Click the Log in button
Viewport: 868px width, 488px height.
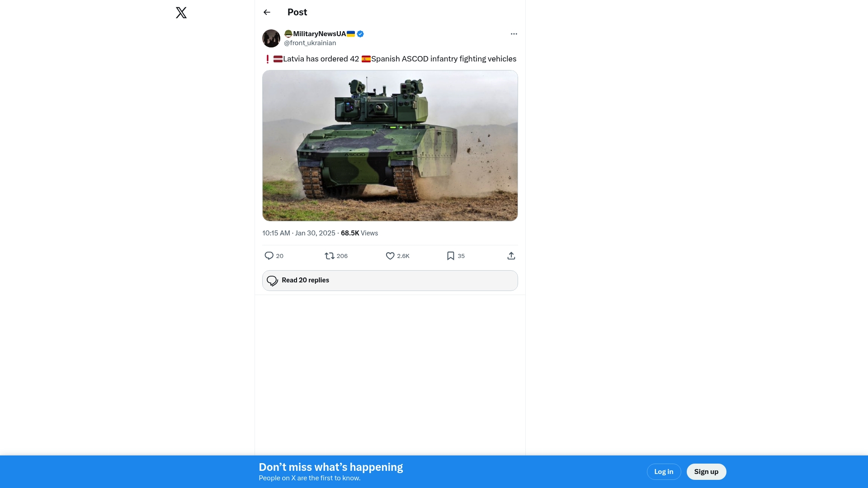click(x=664, y=472)
